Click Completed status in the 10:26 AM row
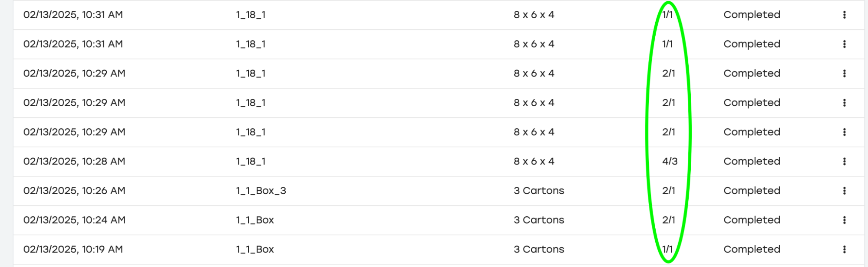This screenshot has height=267, width=868. tap(752, 191)
